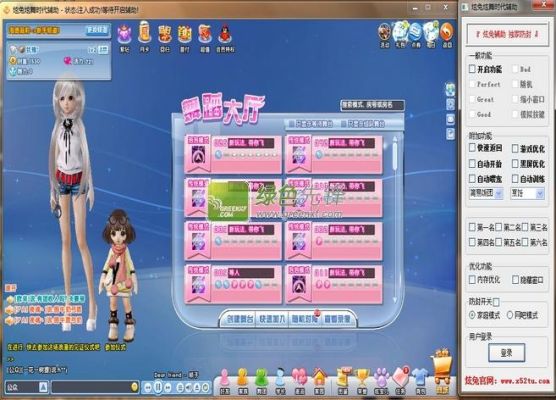
Task: Click the globe icon on the right sidebar
Action: point(450,89)
